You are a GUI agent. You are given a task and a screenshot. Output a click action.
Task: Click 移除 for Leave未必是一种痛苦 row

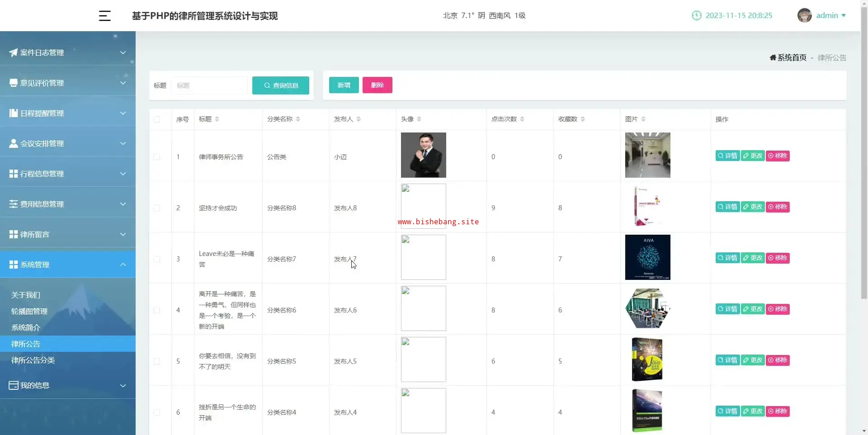[778, 258]
